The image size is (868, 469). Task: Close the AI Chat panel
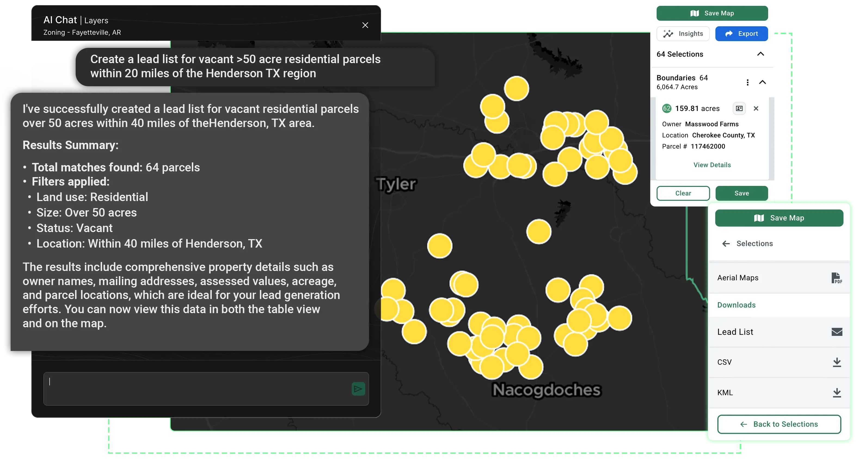click(x=365, y=25)
